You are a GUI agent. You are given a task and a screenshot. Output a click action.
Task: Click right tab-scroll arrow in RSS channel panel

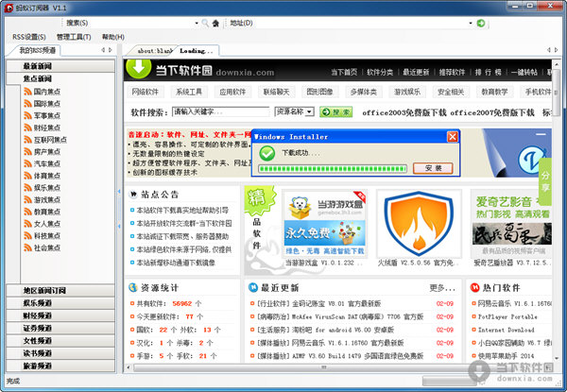click(x=111, y=50)
